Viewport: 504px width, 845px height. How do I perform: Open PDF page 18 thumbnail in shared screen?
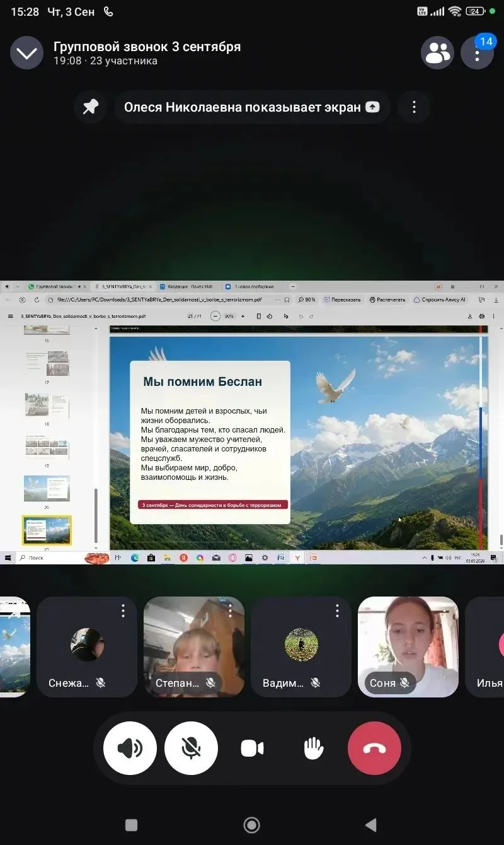pyautogui.click(x=47, y=405)
